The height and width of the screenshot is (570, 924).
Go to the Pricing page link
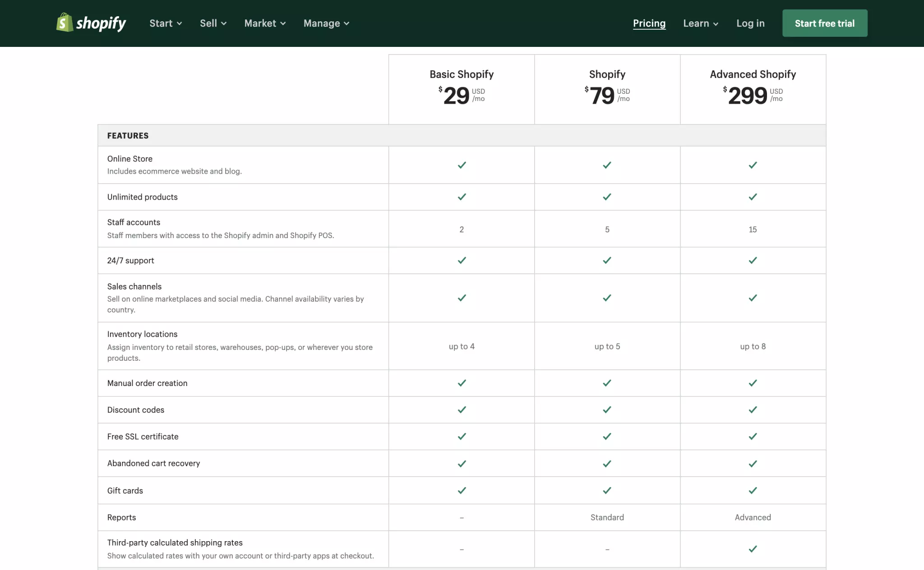649,23
